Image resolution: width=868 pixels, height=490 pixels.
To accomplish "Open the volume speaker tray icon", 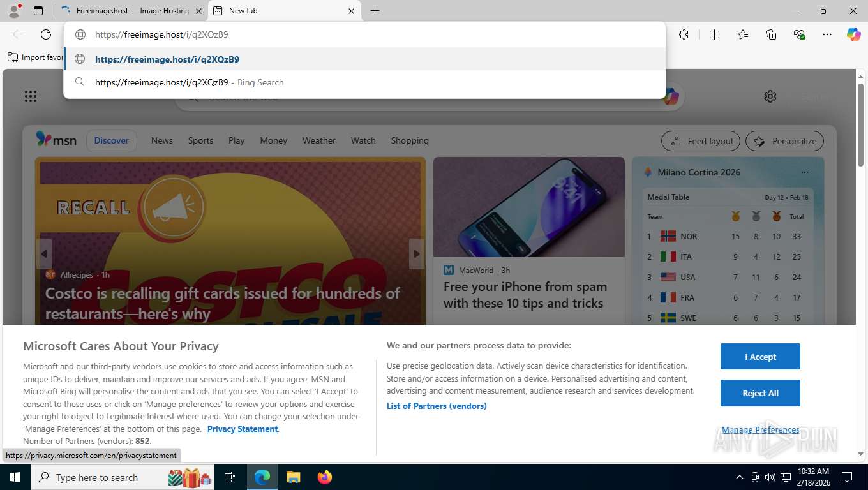I will point(770,477).
